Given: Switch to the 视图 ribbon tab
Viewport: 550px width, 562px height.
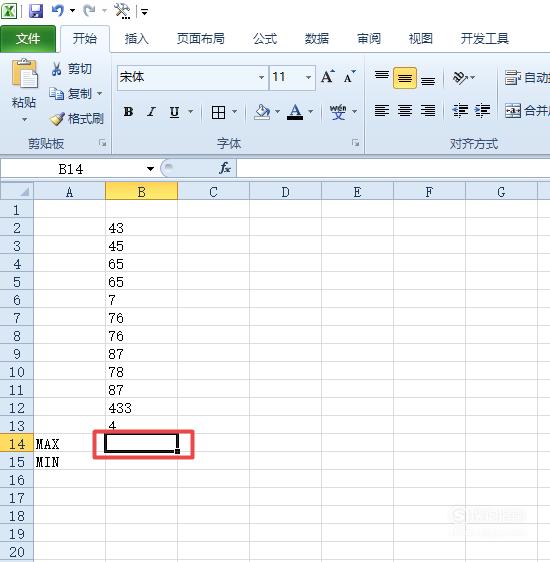Looking at the screenshot, I should (421, 39).
